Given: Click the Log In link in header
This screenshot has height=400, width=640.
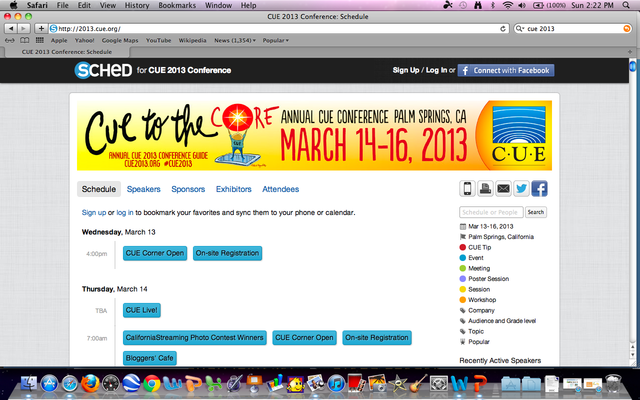Looking at the screenshot, I should (436, 70).
